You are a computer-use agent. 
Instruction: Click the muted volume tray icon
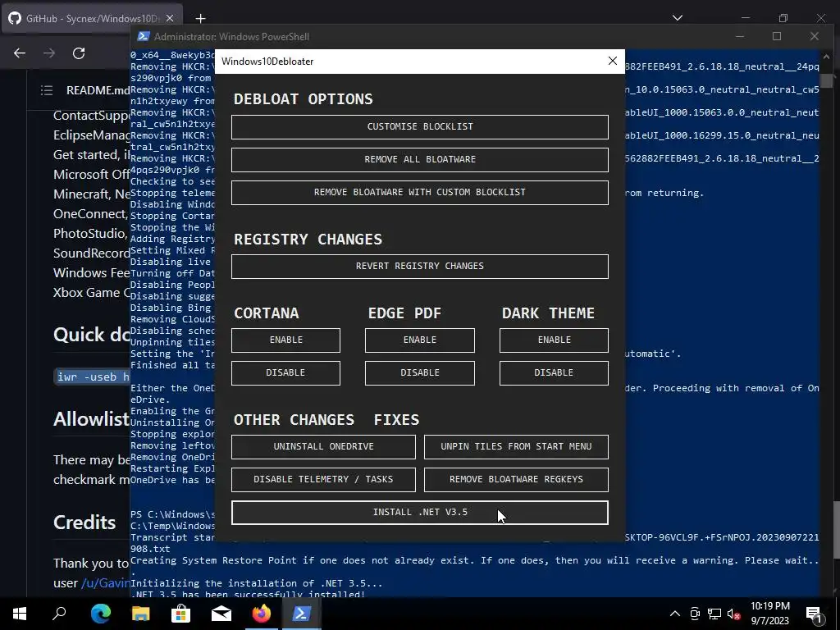[734, 614]
